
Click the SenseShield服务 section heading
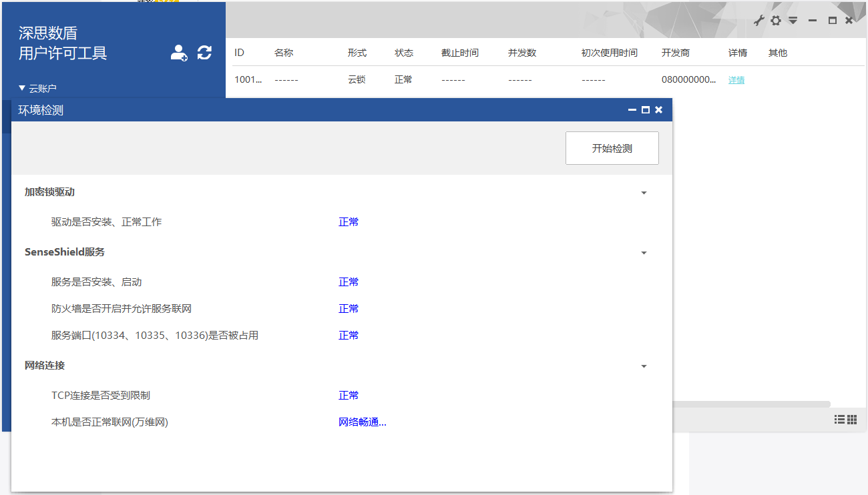(x=65, y=252)
